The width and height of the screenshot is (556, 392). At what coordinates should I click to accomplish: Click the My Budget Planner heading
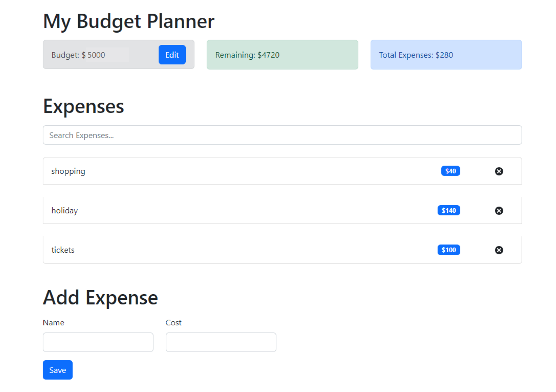pos(129,21)
